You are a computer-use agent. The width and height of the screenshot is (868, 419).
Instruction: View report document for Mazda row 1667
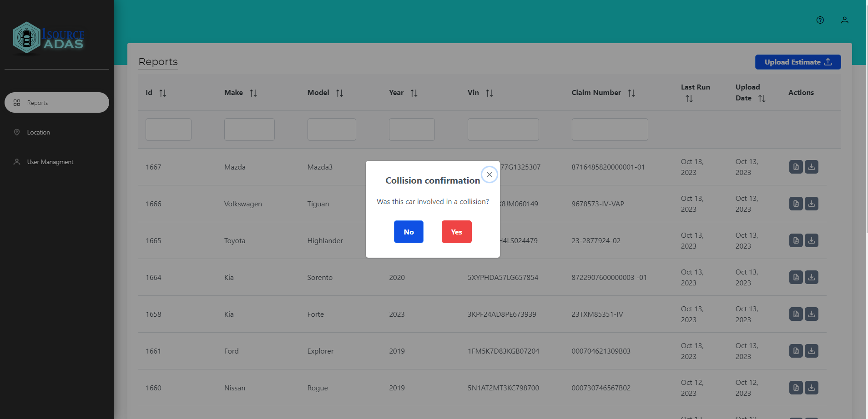pyautogui.click(x=796, y=167)
